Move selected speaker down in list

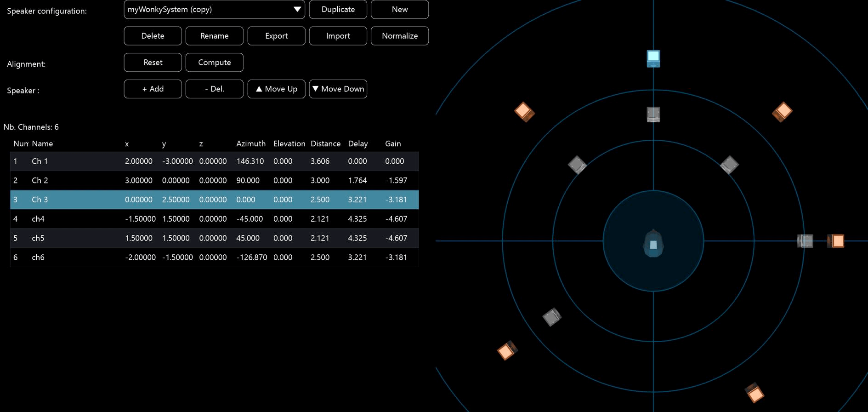[x=338, y=89]
